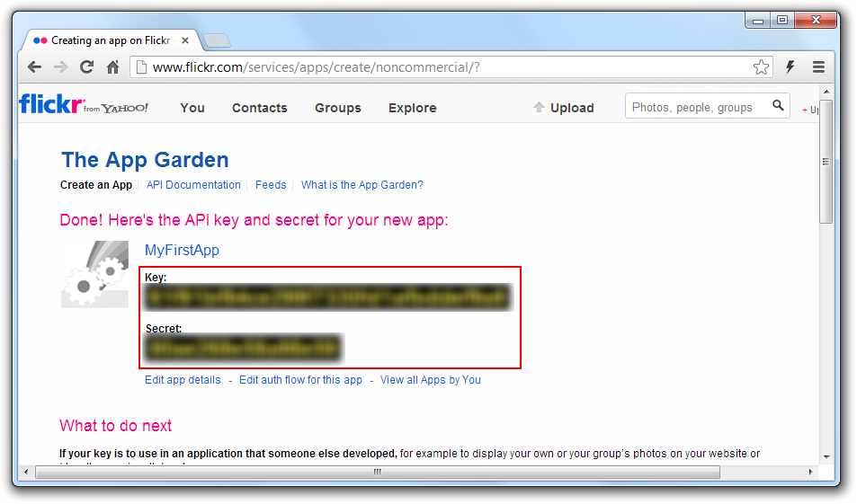Screen dimensions: 857x504
Task: Click the Upload arrow icon
Action: click(539, 107)
